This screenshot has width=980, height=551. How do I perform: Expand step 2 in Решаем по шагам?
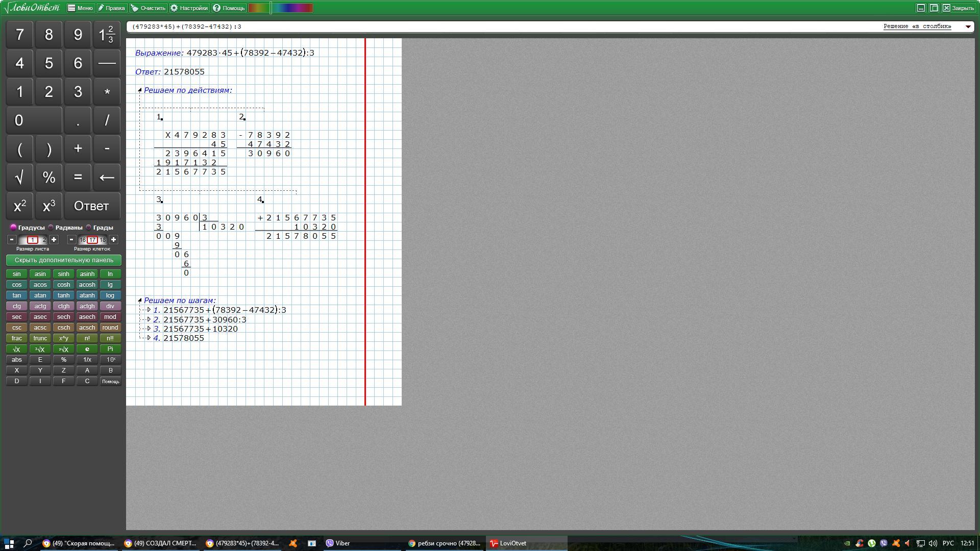tap(149, 319)
